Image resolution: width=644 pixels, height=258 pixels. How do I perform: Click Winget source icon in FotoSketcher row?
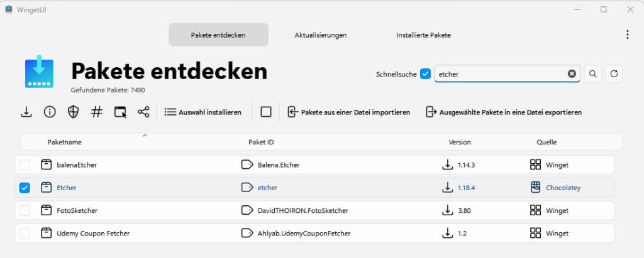tap(536, 210)
